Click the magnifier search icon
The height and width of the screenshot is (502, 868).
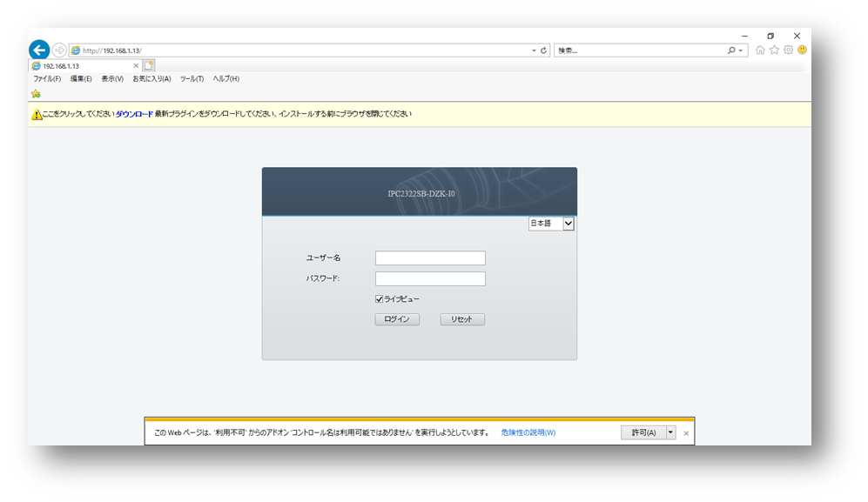click(731, 50)
